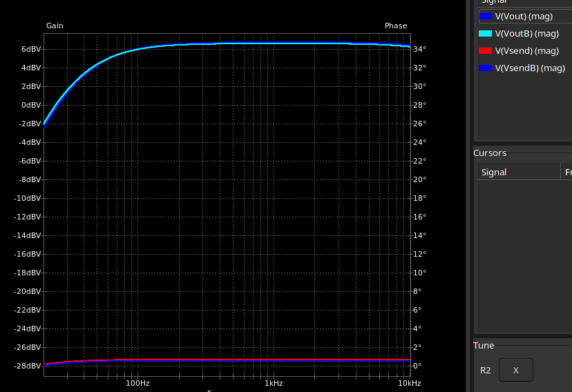Click the 34° phase axis tick label
The height and width of the screenshot is (392, 572).
click(419, 49)
